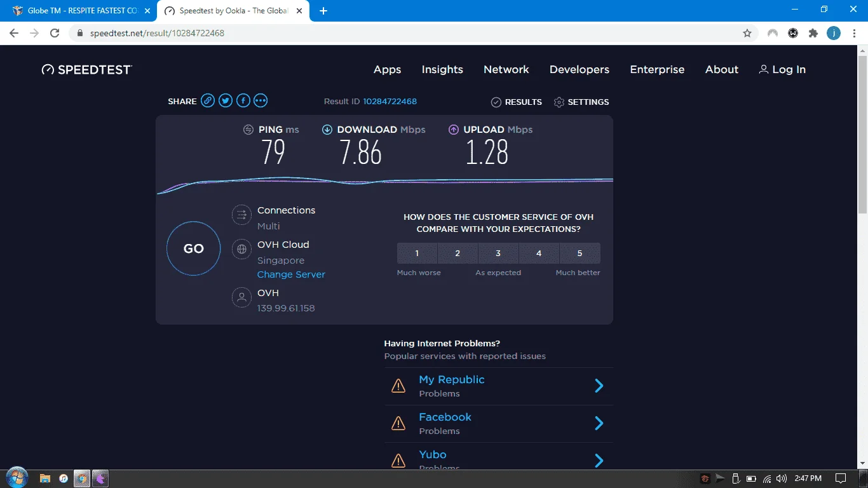Screen dimensions: 868x488
Task: View site information via the padlock icon
Action: (80, 33)
